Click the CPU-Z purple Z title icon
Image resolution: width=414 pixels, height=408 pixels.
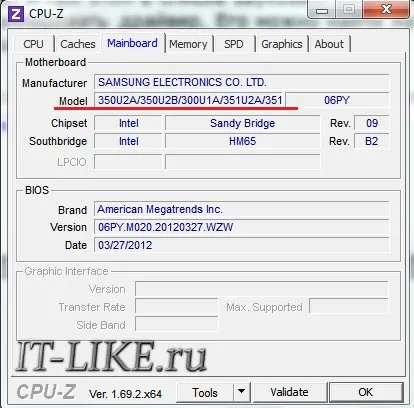[16, 14]
